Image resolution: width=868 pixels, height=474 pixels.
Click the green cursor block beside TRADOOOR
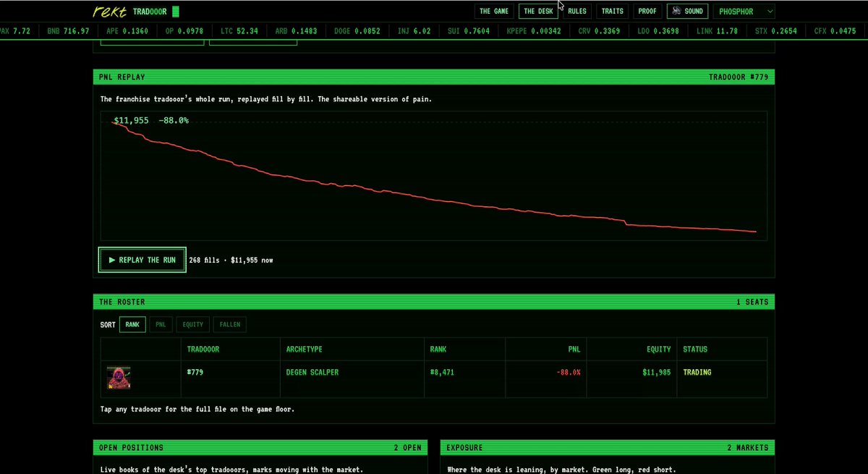click(176, 12)
